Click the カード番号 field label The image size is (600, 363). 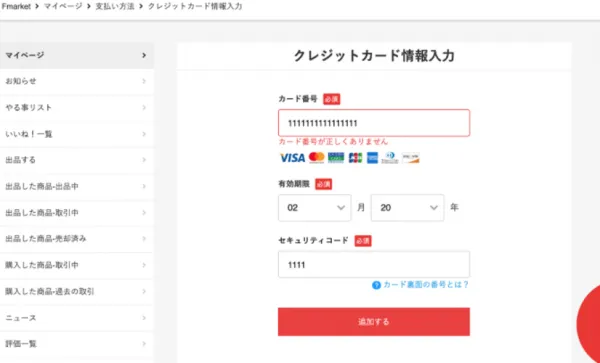tap(298, 99)
